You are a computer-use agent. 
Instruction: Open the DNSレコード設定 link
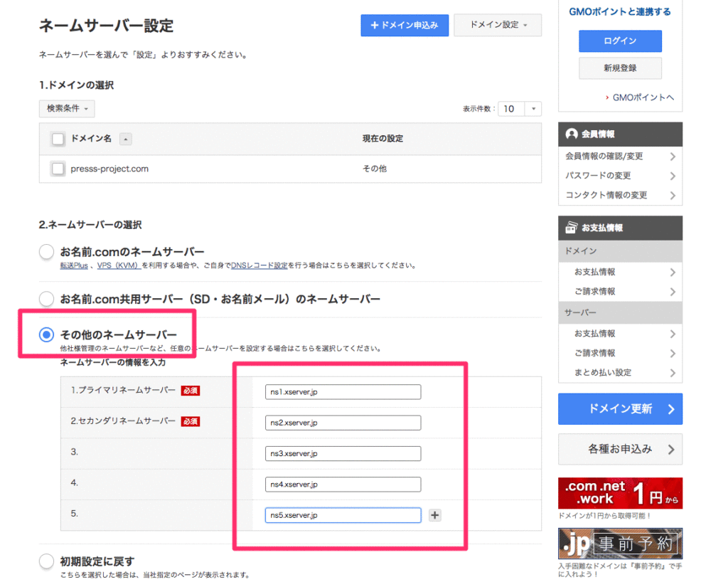[259, 266]
